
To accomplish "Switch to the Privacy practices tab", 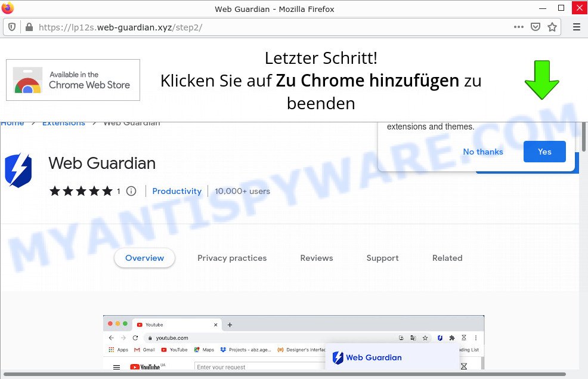I will coord(232,258).
